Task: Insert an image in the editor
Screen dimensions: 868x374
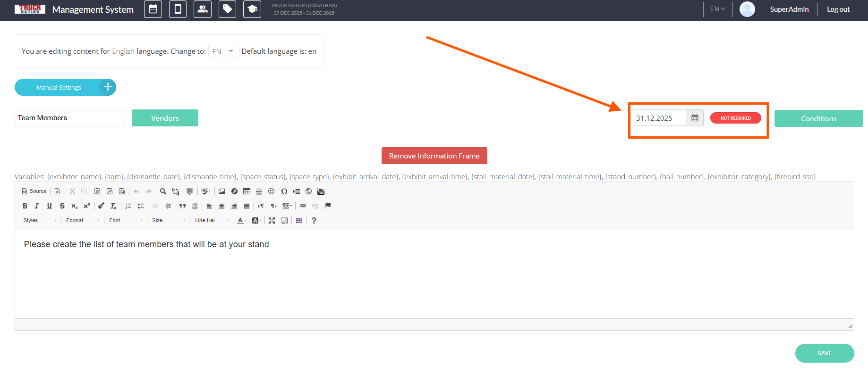Action: point(221,191)
